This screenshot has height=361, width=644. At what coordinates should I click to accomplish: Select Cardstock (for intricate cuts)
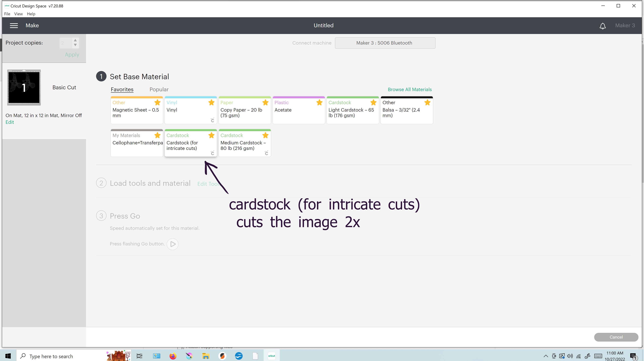(191, 143)
